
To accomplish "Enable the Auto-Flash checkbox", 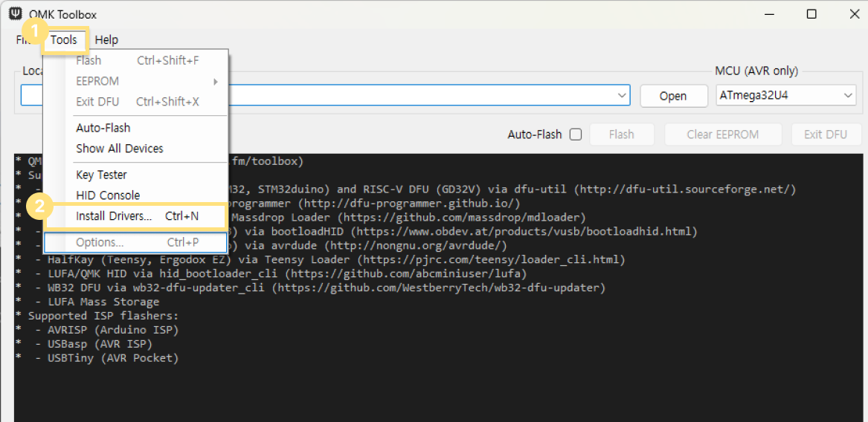I will [x=575, y=134].
